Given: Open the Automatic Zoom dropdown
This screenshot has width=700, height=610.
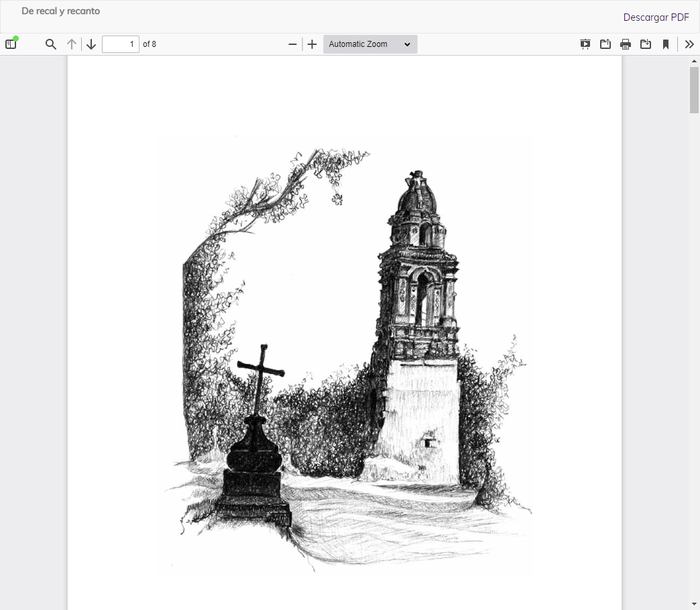Looking at the screenshot, I should click(x=370, y=44).
